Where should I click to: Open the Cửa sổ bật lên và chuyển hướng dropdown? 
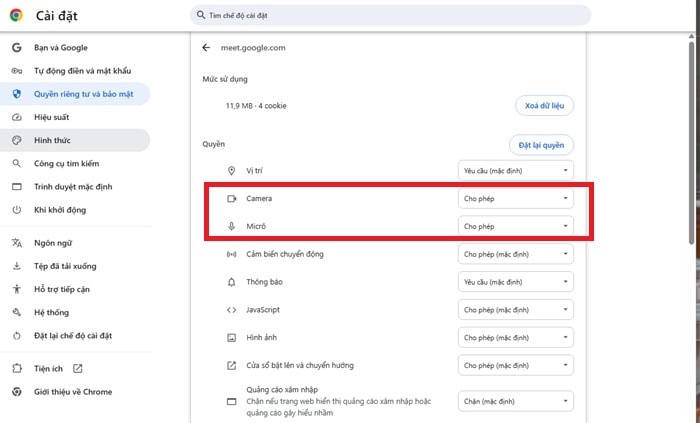pos(516,365)
